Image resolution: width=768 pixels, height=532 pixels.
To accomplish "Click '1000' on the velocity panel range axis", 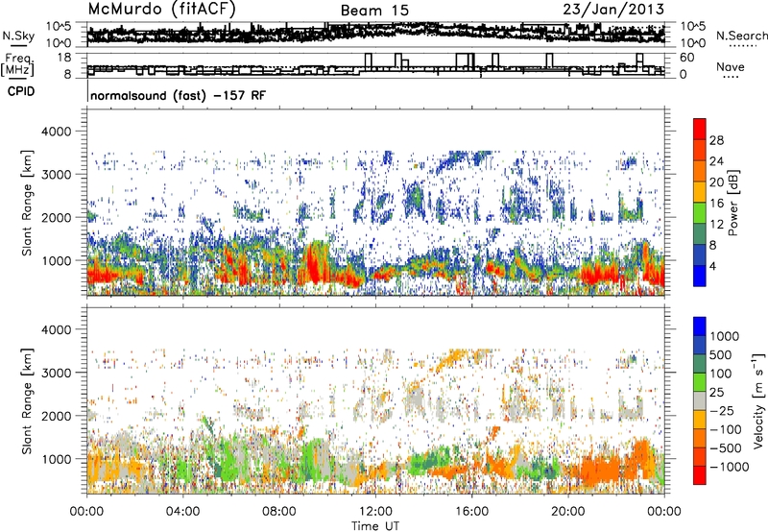I will [x=56, y=459].
